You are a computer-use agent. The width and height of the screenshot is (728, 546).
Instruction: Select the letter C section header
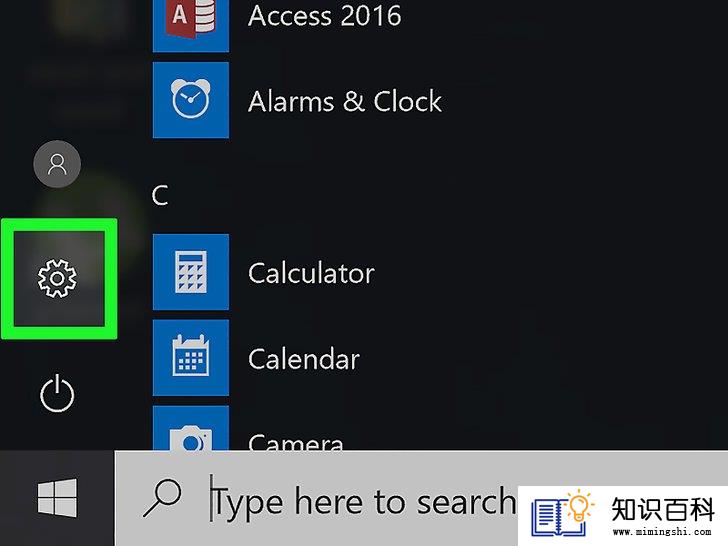(160, 195)
